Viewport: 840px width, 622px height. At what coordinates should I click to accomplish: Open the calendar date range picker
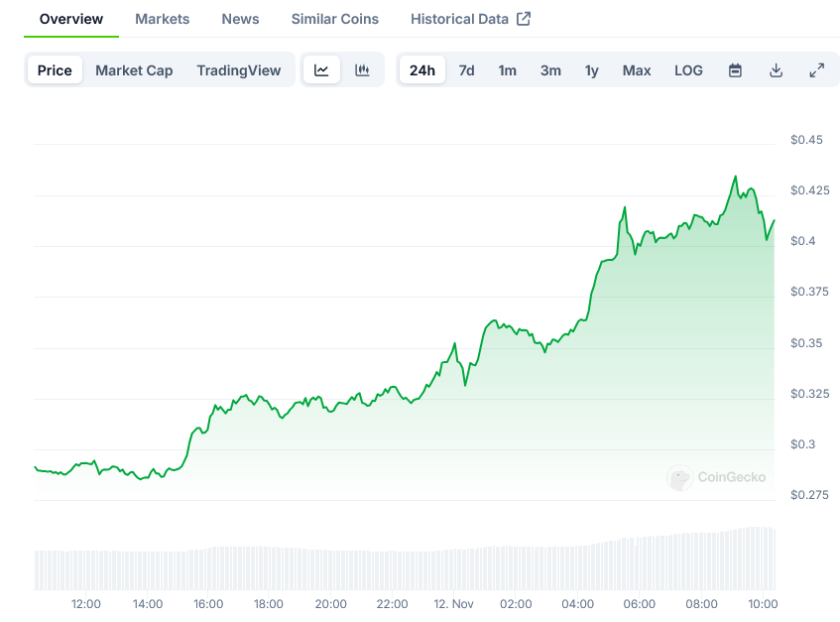(x=735, y=70)
